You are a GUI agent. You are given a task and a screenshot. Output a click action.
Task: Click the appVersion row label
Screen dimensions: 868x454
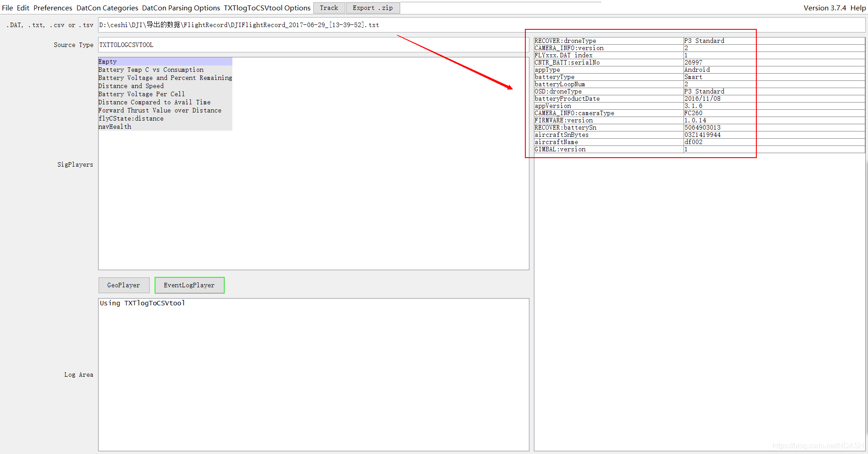pyautogui.click(x=553, y=106)
